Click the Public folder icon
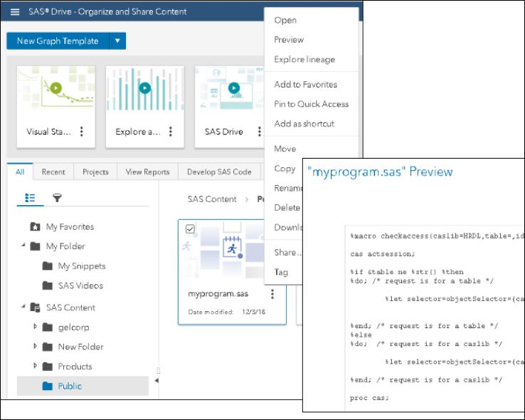Screen dimensions: 525x420 48,386
